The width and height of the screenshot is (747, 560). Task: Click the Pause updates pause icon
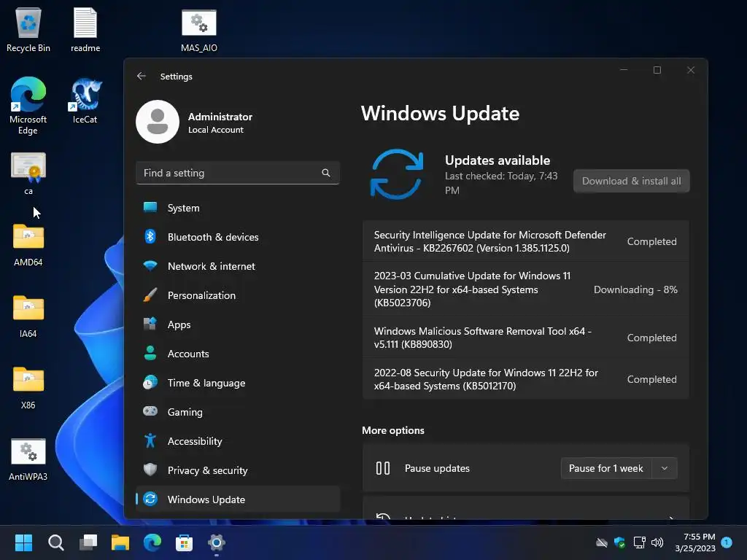coord(382,468)
